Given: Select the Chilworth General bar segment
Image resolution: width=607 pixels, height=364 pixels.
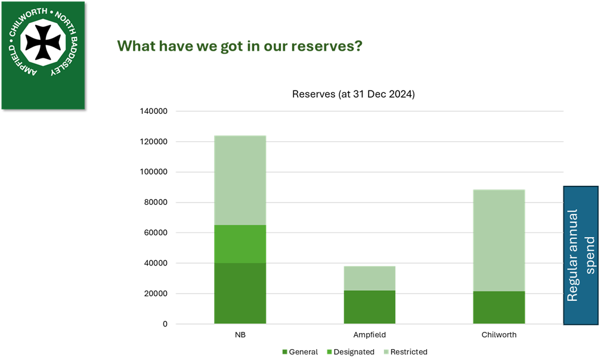Looking at the screenshot, I should [x=498, y=307].
